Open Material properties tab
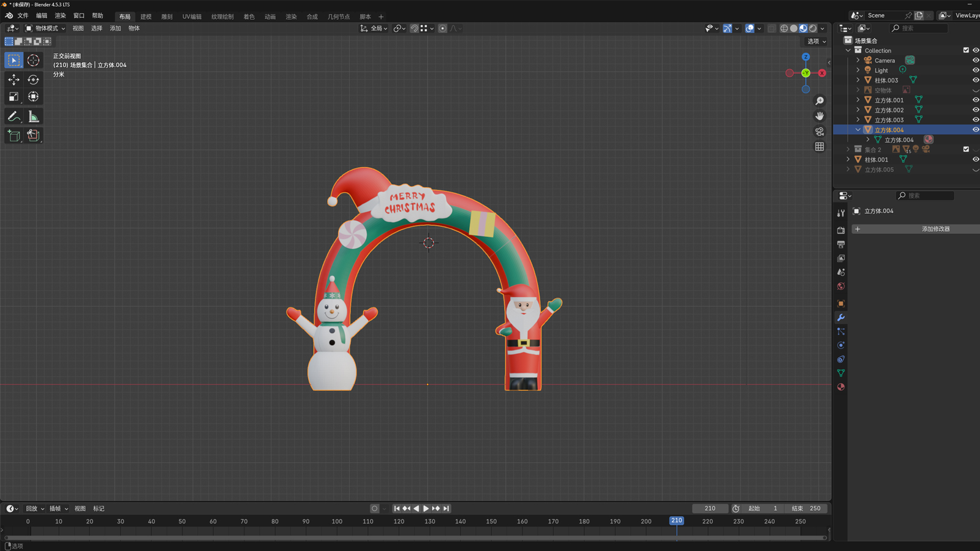Screen dimensions: 980x551 point(841,387)
